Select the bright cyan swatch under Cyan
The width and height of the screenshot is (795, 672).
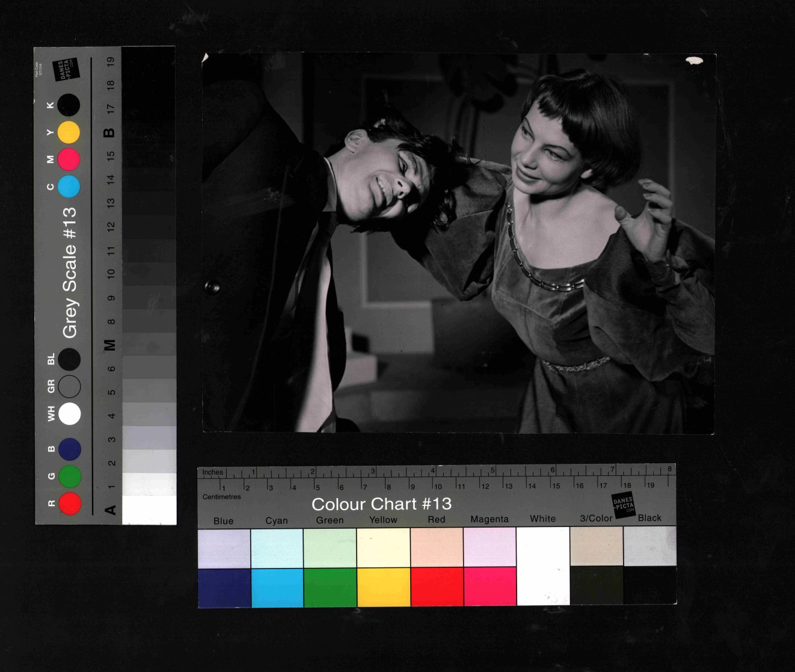coord(277,587)
